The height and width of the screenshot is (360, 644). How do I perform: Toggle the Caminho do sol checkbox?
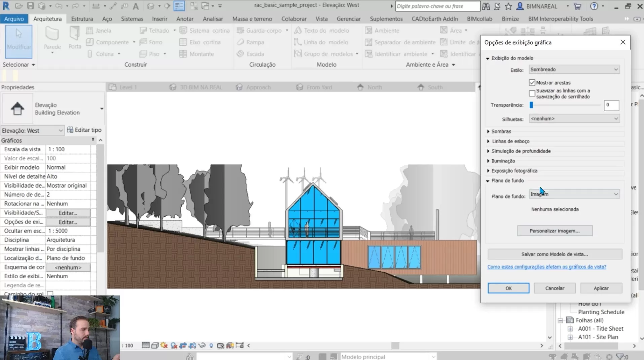tap(50, 294)
